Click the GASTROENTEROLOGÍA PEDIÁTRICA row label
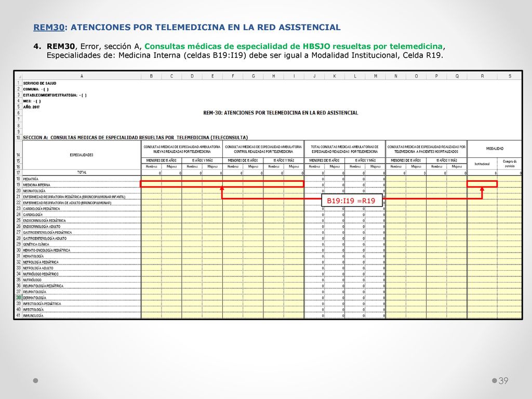This screenshot has width=532, height=399. [x=47, y=232]
